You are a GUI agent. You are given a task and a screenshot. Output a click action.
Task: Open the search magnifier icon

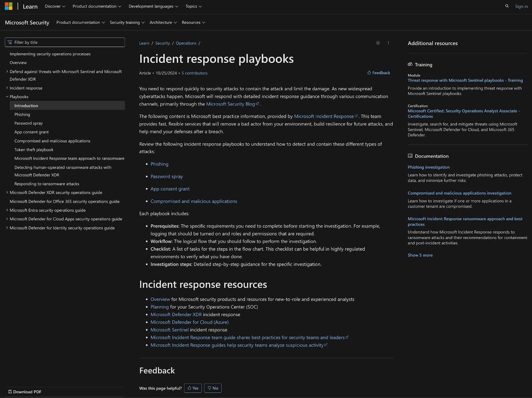(x=507, y=6)
